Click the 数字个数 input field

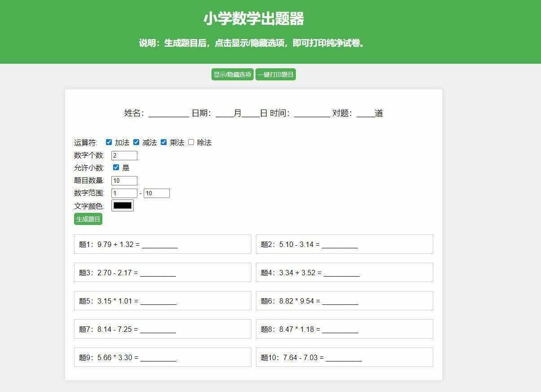coord(124,155)
